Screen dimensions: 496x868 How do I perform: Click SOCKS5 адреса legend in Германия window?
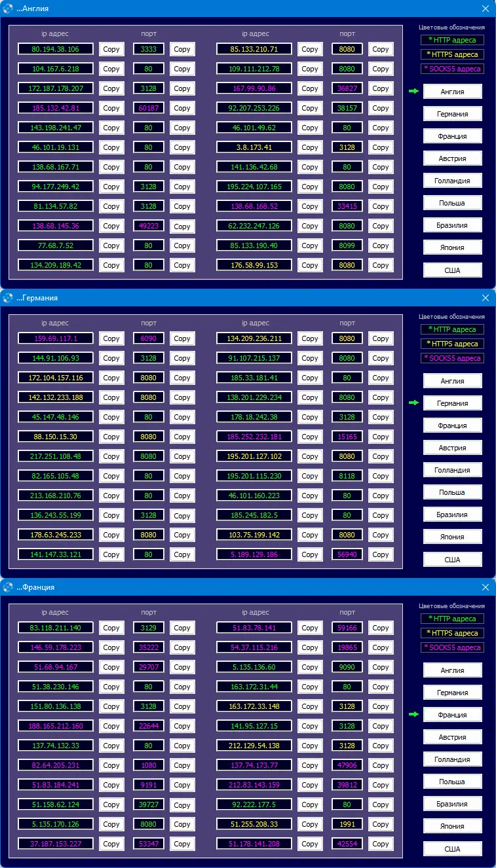(x=452, y=358)
